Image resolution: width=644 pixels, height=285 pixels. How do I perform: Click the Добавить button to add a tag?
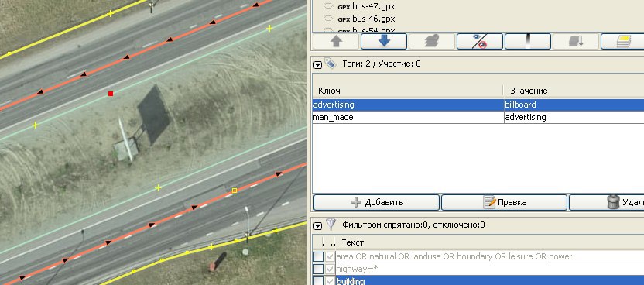point(377,202)
